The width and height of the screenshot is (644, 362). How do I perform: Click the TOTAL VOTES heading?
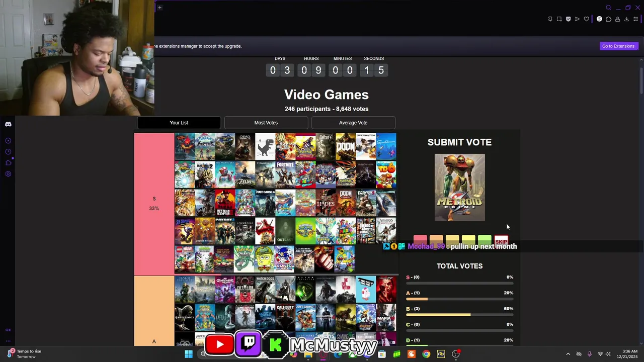(x=460, y=266)
